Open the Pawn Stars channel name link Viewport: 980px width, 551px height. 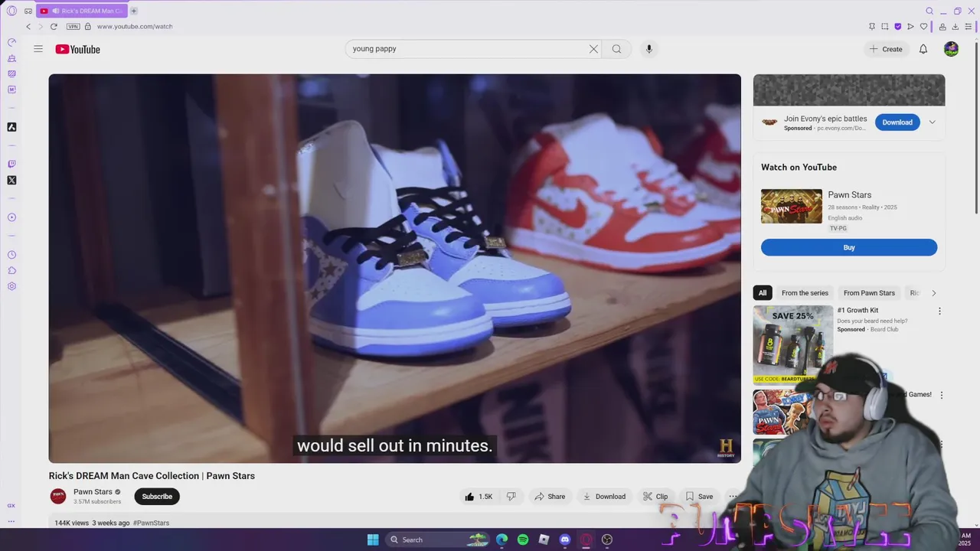tap(93, 492)
